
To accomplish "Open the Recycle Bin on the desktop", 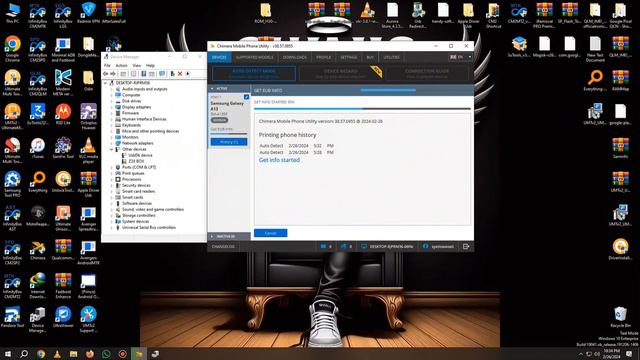I will (620, 318).
